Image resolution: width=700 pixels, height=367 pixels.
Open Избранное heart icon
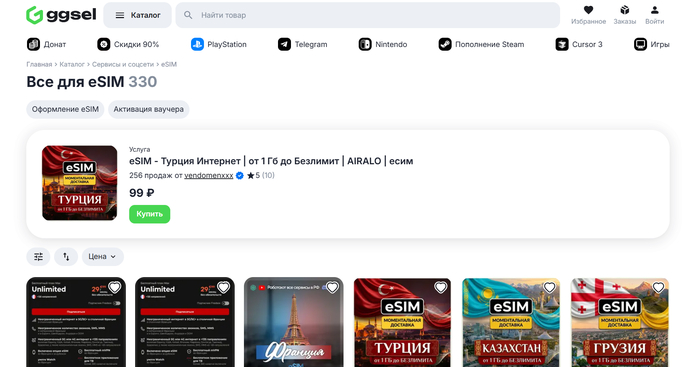click(x=588, y=10)
